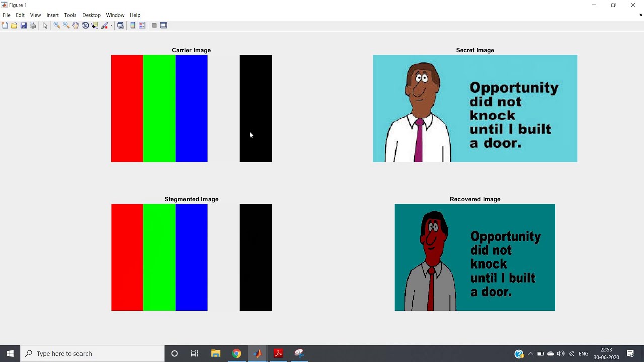The image size is (644, 362).
Task: Activate the Zoom In magnifier tool
Action: pyautogui.click(x=57, y=25)
